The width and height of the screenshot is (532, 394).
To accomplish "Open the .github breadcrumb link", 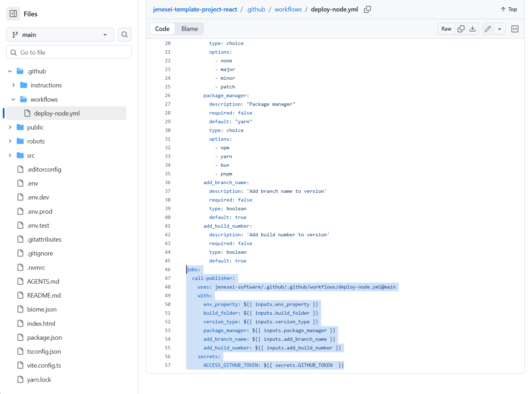I will (256, 9).
